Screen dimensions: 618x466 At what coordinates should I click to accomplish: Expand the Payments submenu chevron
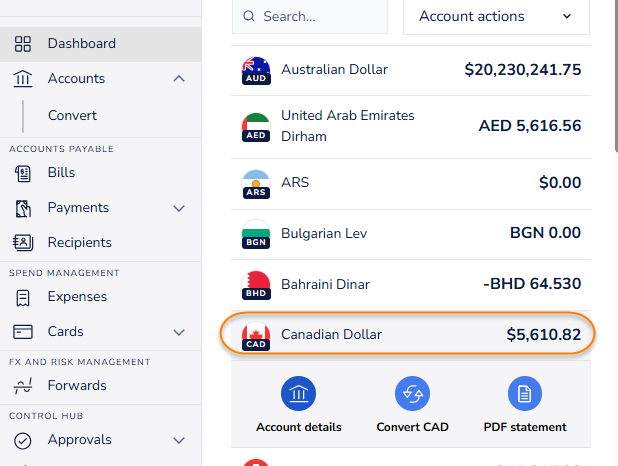coord(179,208)
